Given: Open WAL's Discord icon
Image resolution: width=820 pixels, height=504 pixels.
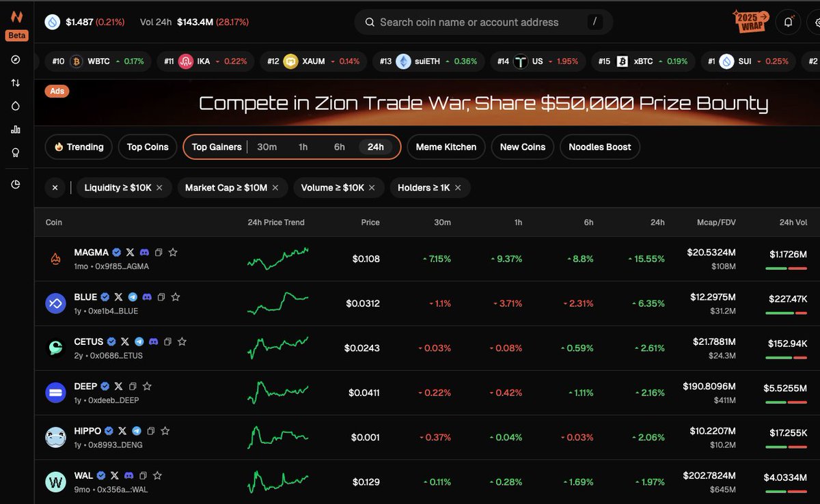Looking at the screenshot, I should (x=128, y=475).
